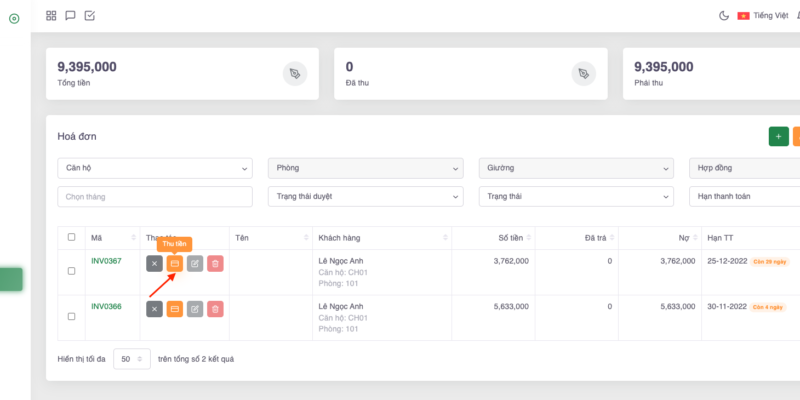Click the green add invoice plus button
Viewport: 800px width, 400px height.
click(778, 136)
